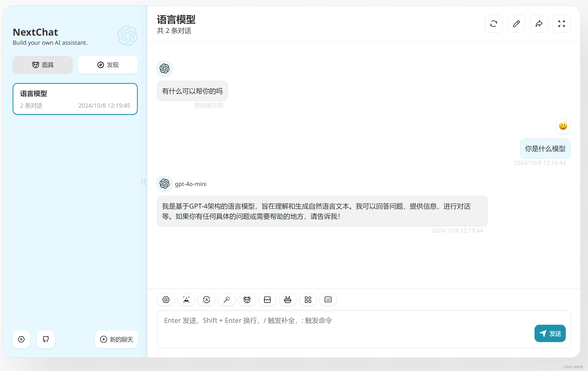Click 发送 send button
Image resolution: width=588 pixels, height=371 pixels.
(x=551, y=332)
